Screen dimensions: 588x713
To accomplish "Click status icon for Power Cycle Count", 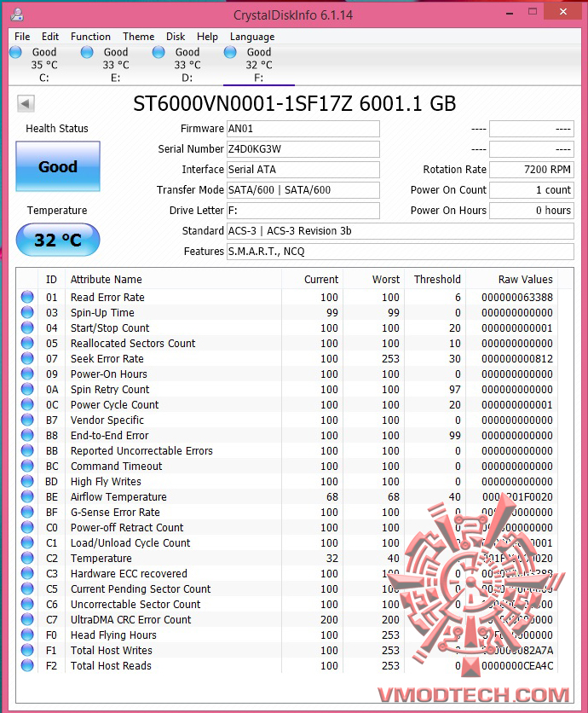I will point(27,404).
